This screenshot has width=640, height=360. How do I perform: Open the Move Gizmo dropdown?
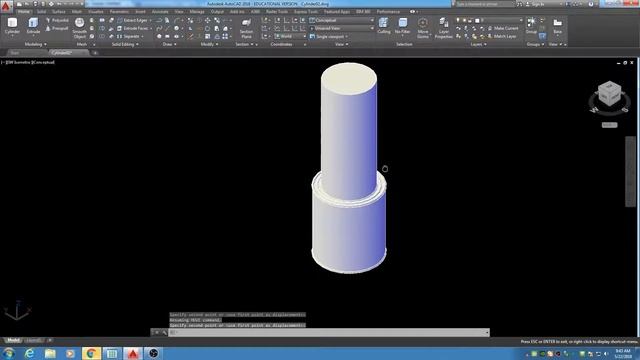[423, 28]
